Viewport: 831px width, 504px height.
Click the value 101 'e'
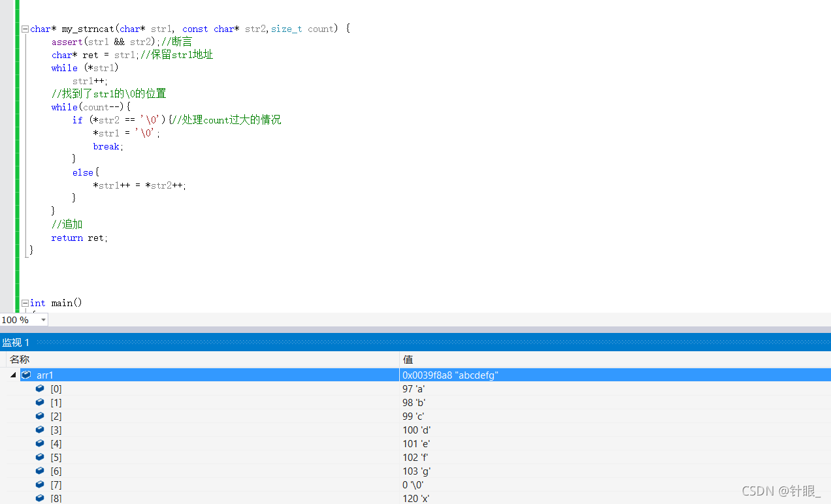coord(416,443)
